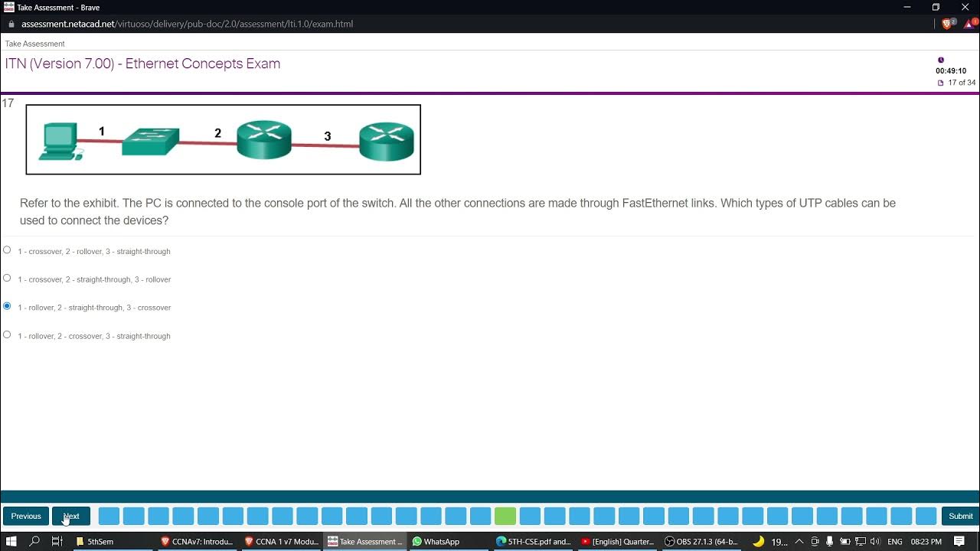Click the weather moon icon in taskbar

[758, 542]
